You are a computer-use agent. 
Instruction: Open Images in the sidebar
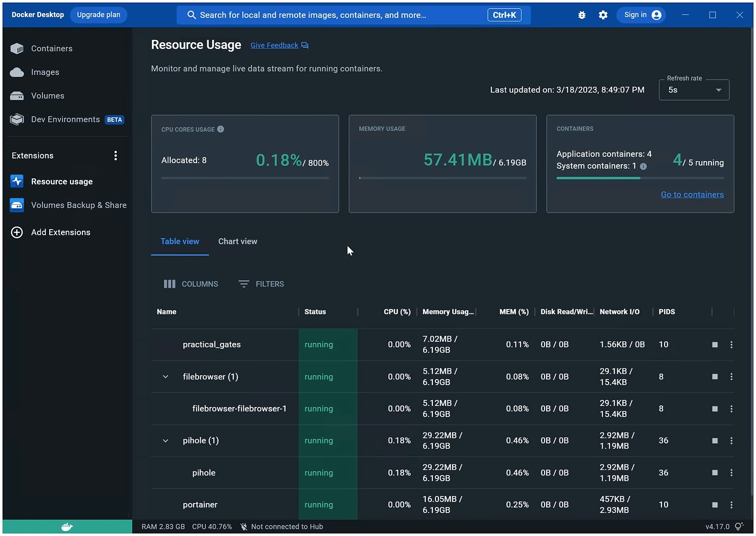tap(45, 72)
